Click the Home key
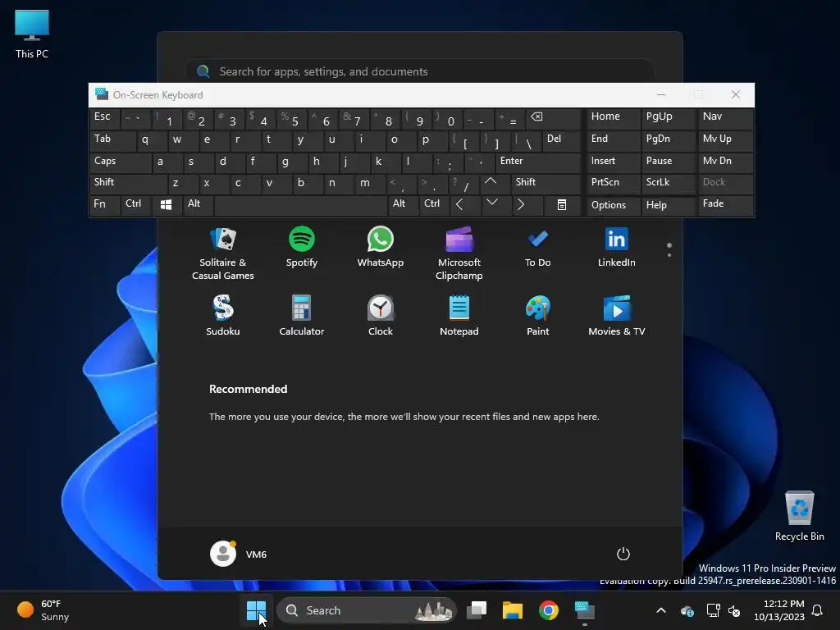Screen dimensions: 840x630 click(613, 119)
